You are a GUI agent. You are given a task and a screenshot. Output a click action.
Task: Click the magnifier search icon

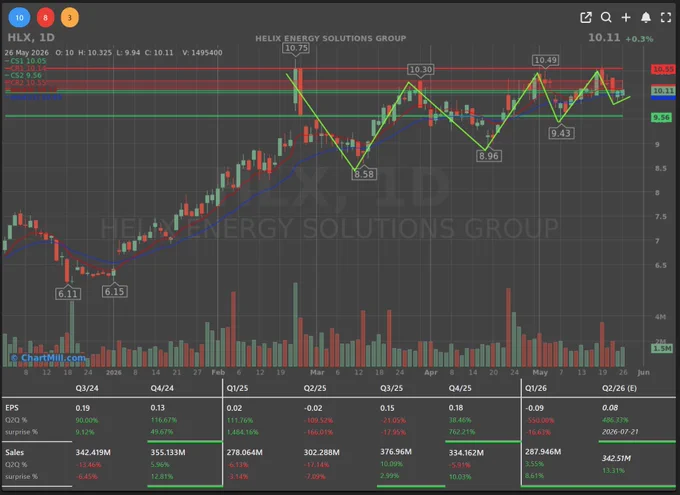tap(606, 17)
